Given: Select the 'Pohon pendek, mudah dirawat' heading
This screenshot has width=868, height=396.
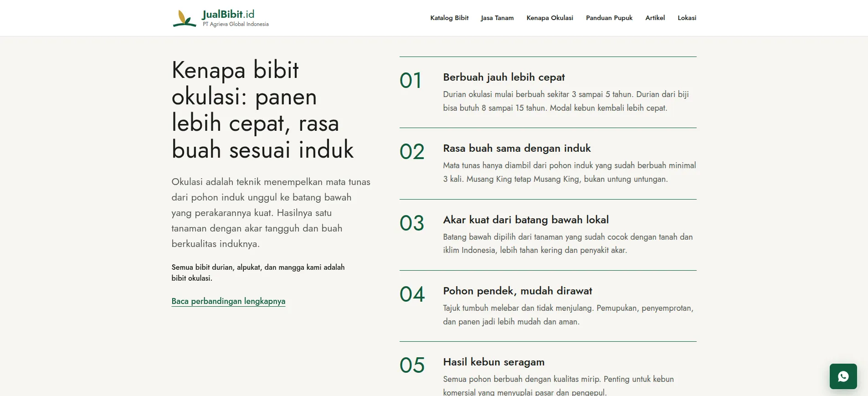Looking at the screenshot, I should click(x=518, y=291).
